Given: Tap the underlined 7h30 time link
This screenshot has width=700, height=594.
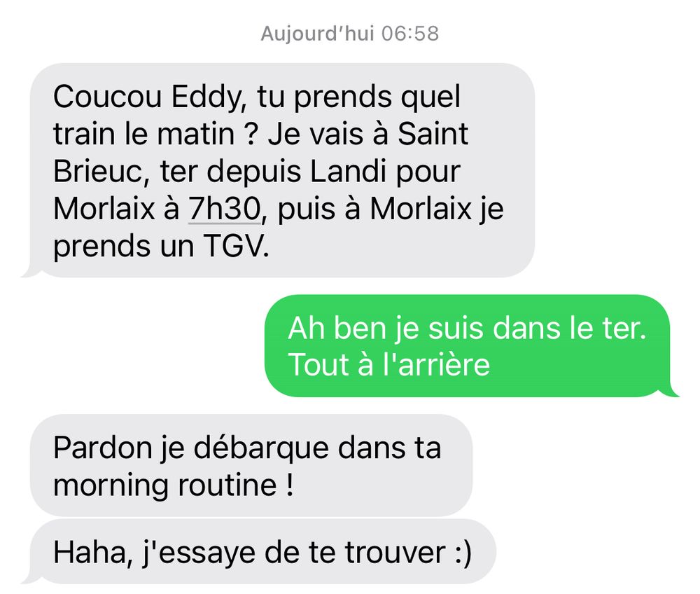Looking at the screenshot, I should point(224,209).
